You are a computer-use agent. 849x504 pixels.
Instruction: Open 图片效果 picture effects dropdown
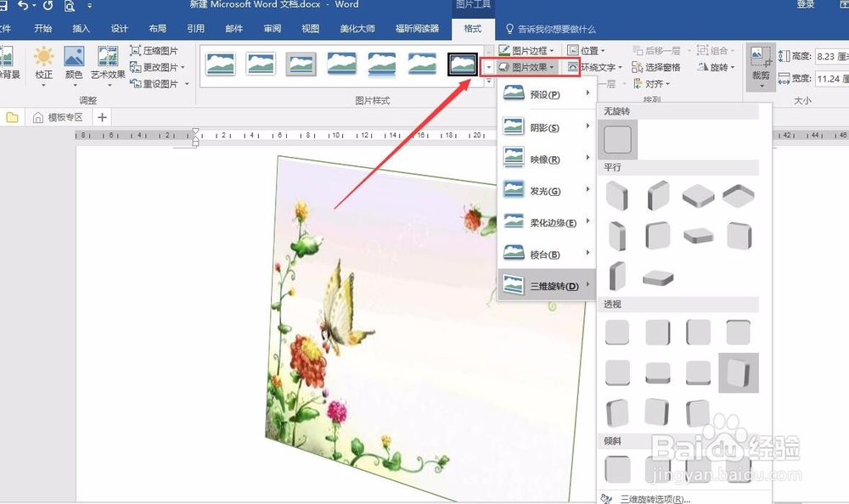(526, 67)
